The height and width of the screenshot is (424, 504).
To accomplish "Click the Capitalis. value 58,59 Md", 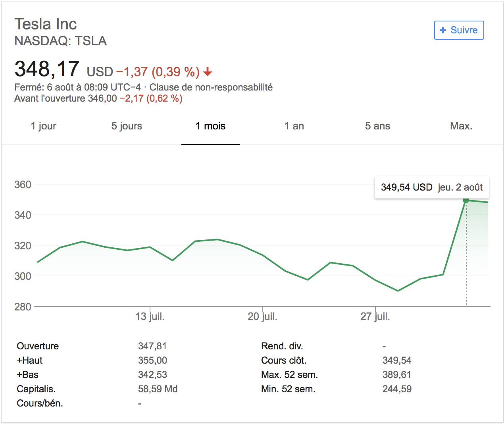I will coord(158,389).
